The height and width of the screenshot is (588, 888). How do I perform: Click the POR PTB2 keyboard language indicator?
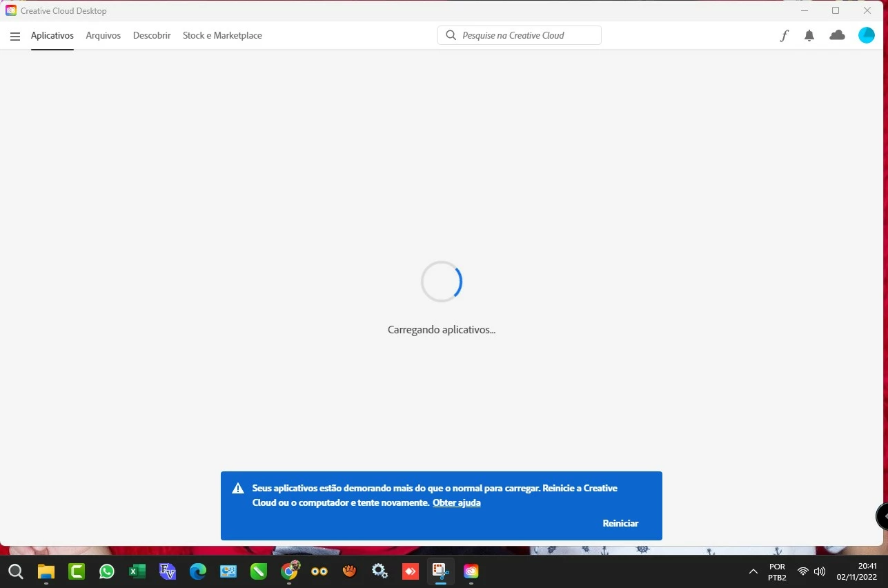point(777,571)
